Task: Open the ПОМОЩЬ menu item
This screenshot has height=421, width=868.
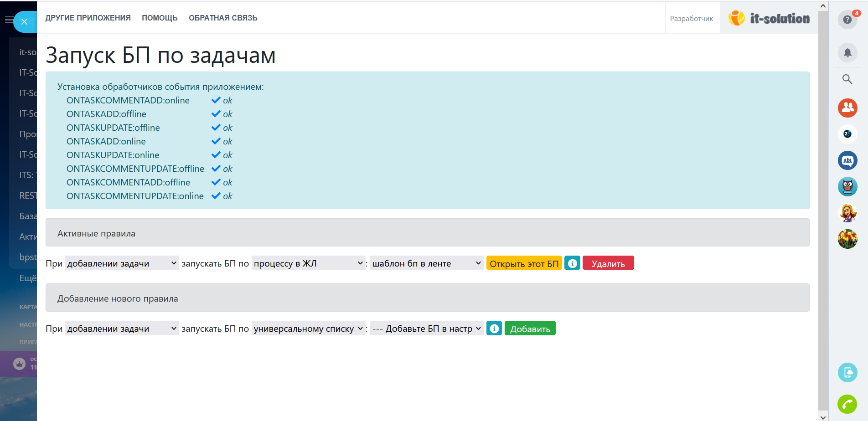Action: (x=160, y=18)
